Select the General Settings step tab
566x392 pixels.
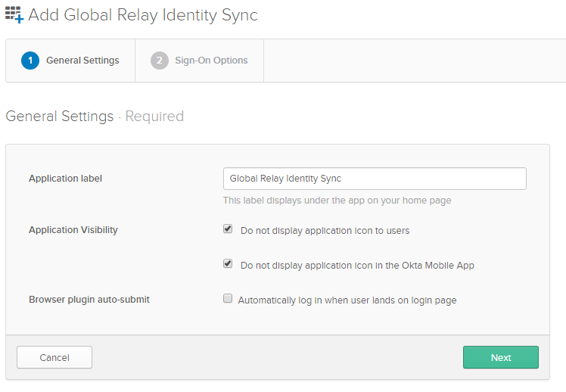pyautogui.click(x=70, y=61)
